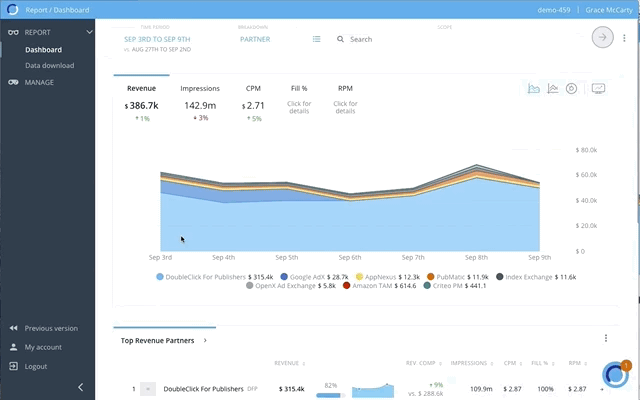This screenshot has height=400, width=640.
Task: Switch to the line chart view icon
Action: [553, 88]
